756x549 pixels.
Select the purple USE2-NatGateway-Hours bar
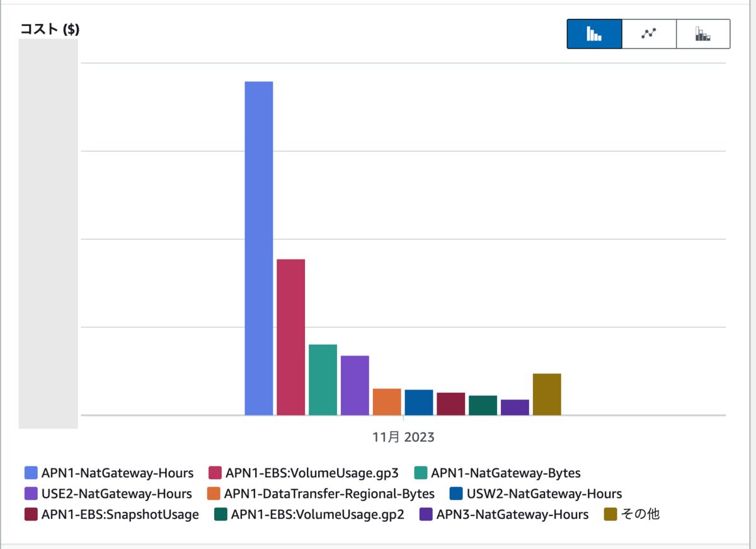click(x=355, y=385)
